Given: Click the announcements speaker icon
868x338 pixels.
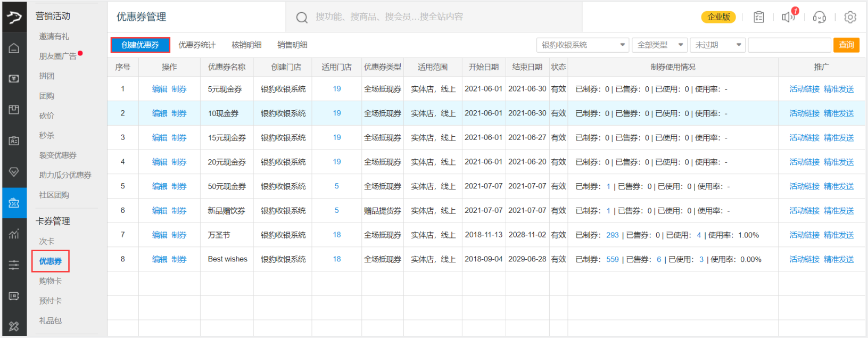Looking at the screenshot, I should [788, 17].
